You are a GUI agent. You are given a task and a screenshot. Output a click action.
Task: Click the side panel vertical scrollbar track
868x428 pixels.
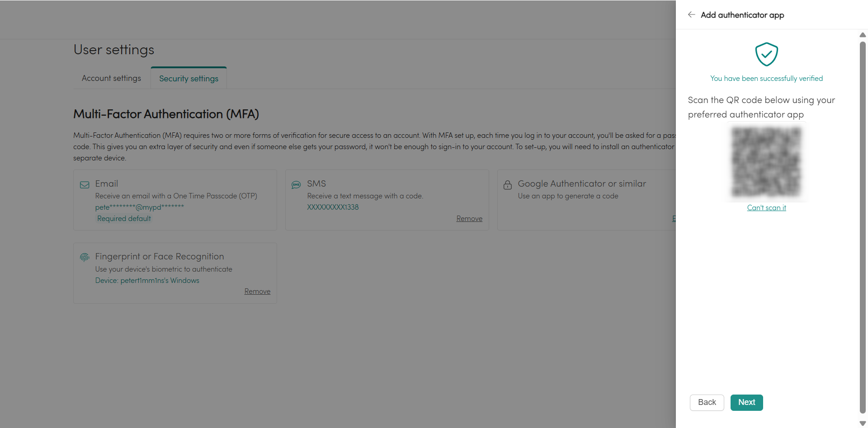click(x=863, y=228)
